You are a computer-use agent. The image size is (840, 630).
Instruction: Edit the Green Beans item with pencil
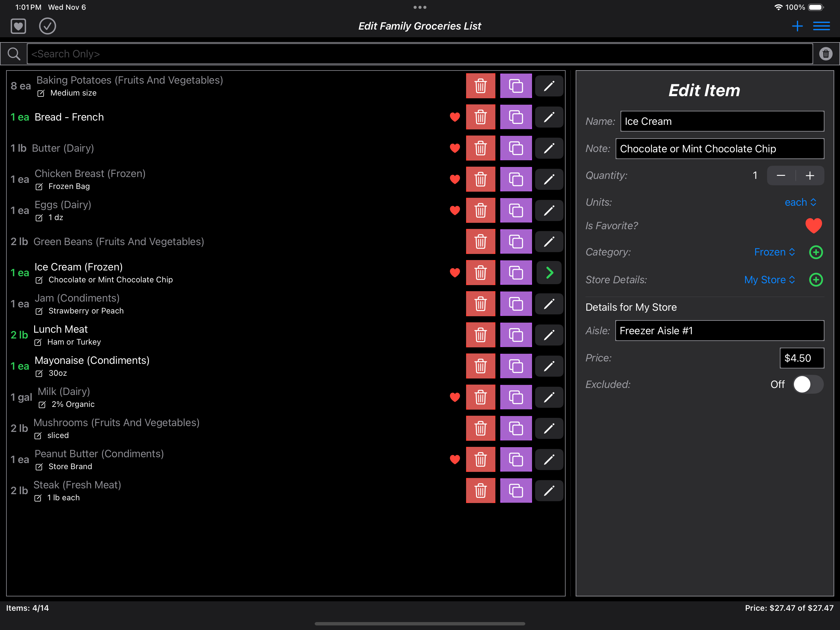(x=549, y=241)
